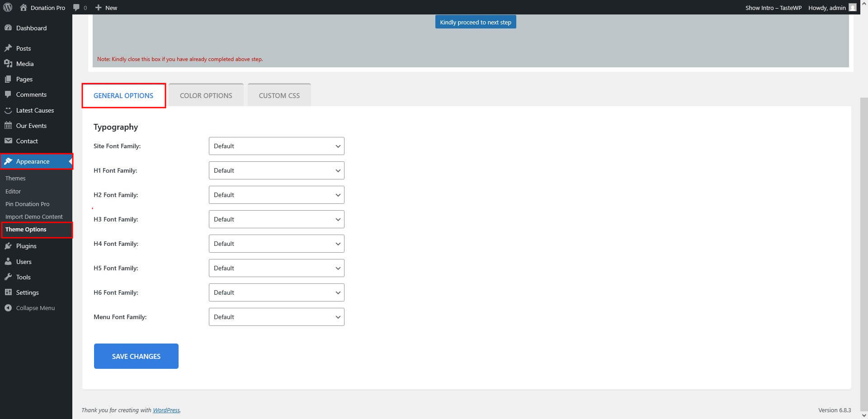Open the Plugins menu icon
The height and width of the screenshot is (419, 868).
(x=8, y=246)
